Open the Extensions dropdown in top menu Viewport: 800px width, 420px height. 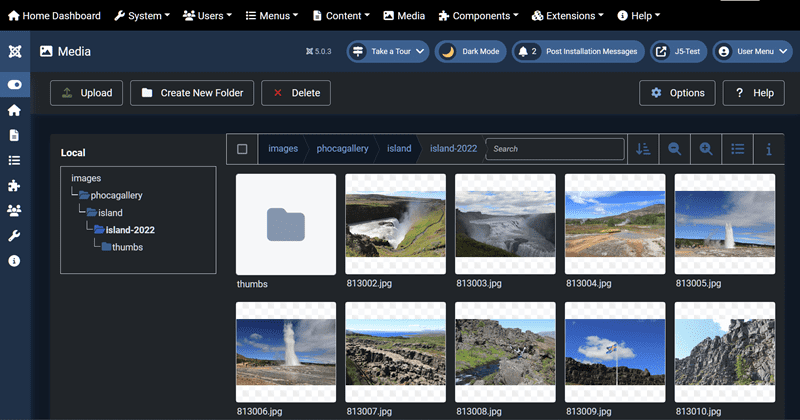[x=567, y=16]
